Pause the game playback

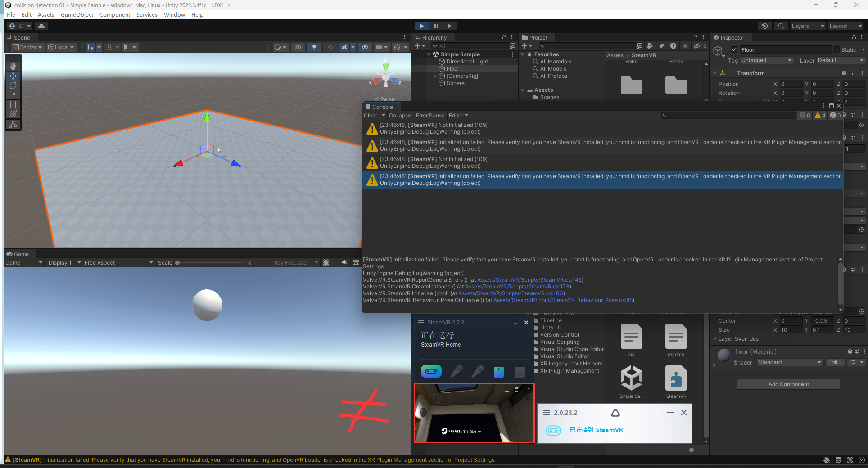[x=436, y=26]
